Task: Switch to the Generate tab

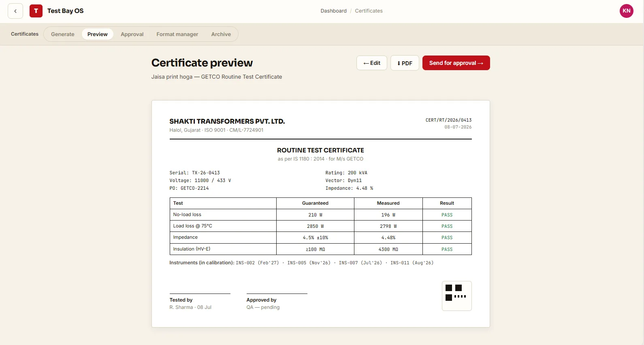Action: (63, 34)
